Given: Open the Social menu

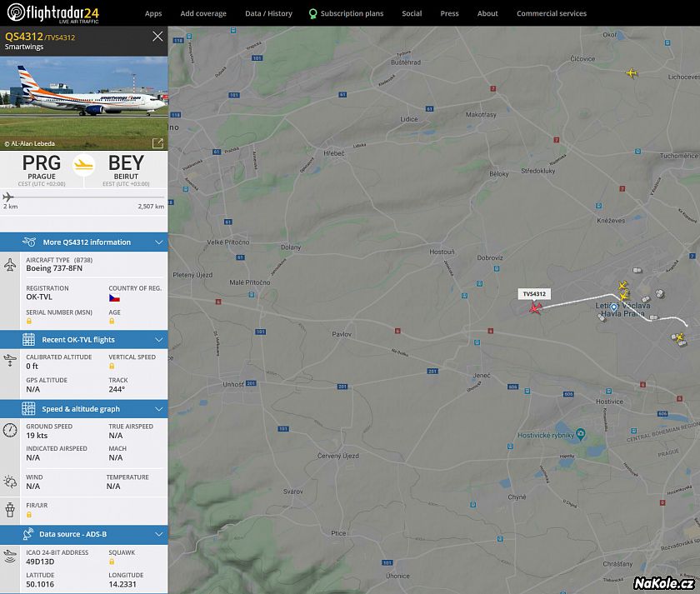Looking at the screenshot, I should 412,13.
